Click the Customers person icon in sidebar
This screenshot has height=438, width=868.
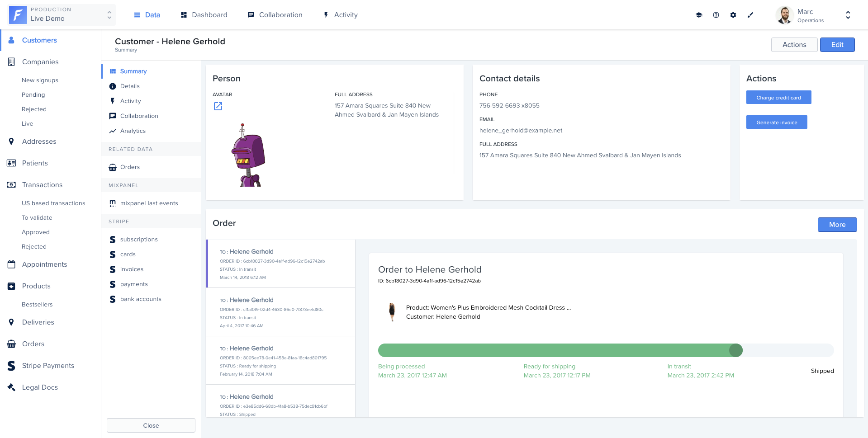click(x=11, y=40)
